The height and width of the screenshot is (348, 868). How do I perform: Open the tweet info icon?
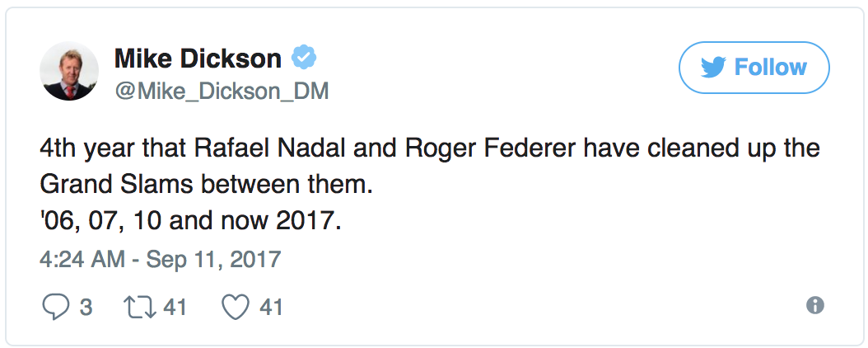point(814,306)
